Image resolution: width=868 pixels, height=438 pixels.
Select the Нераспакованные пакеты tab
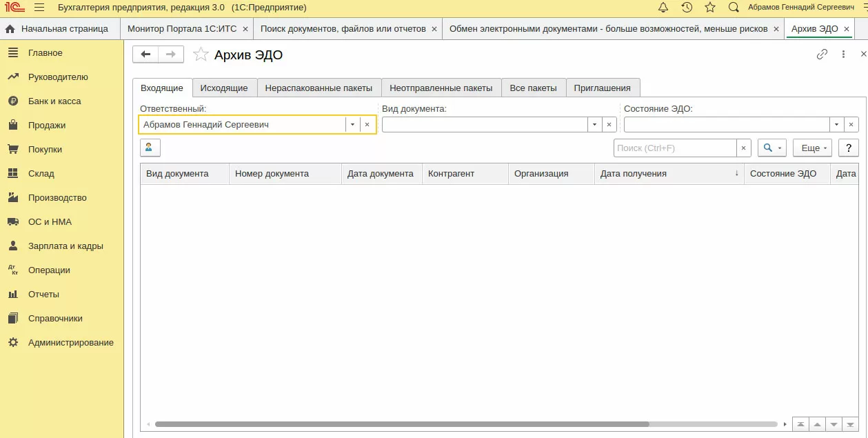coord(319,88)
